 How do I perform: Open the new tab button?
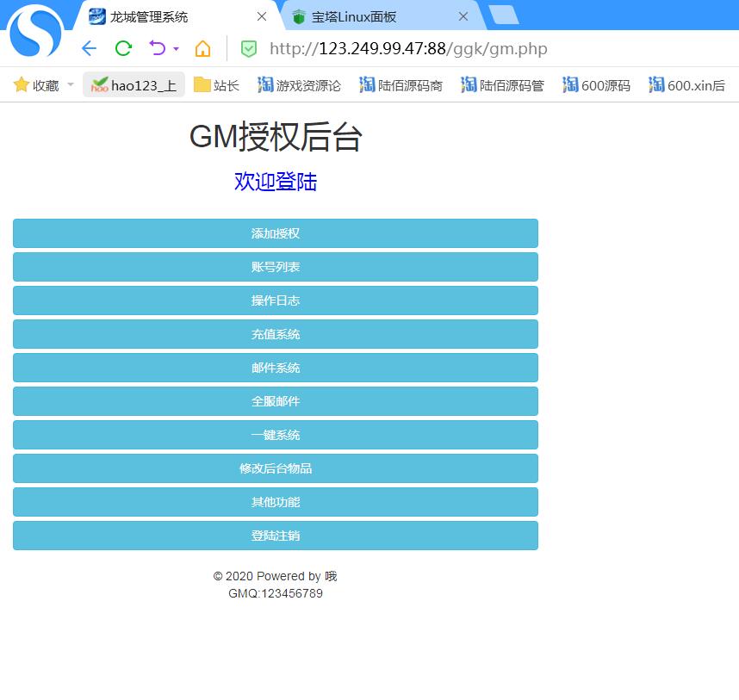pyautogui.click(x=503, y=15)
